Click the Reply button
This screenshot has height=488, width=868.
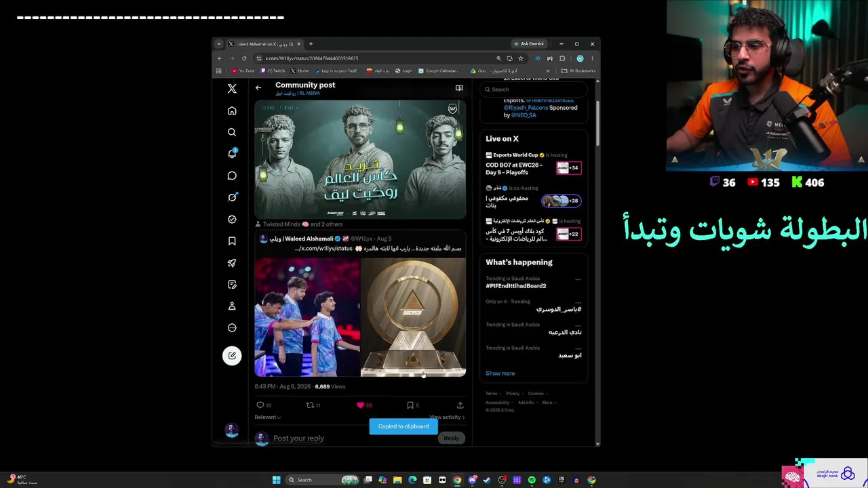coord(451,438)
